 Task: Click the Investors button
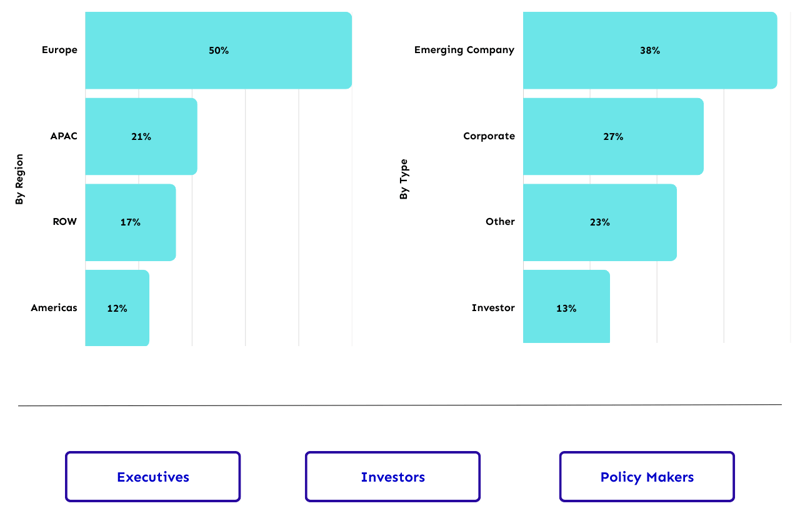(x=393, y=477)
